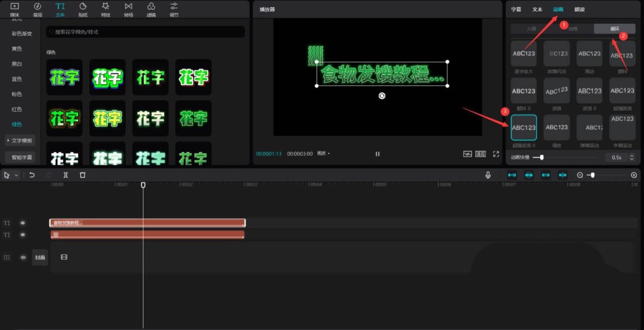The image size is (644, 330).
Task: Open the 贴纸 (Stickers) panel icon
Action: point(83,8)
